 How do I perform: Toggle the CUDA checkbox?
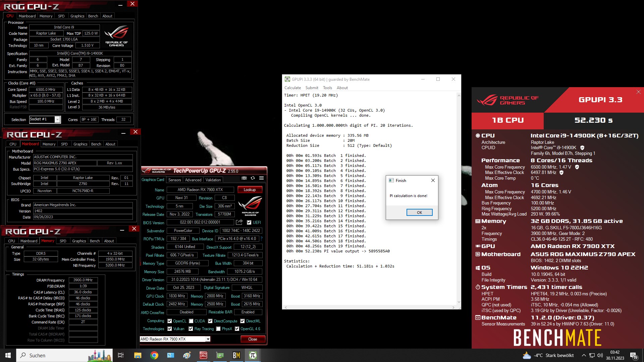click(191, 321)
